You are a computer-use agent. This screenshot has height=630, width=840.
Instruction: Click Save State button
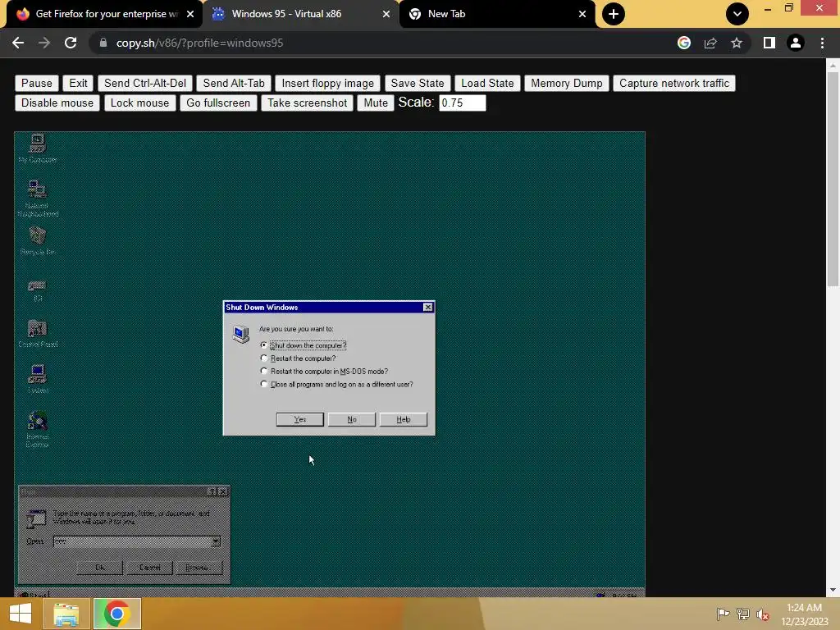(418, 83)
